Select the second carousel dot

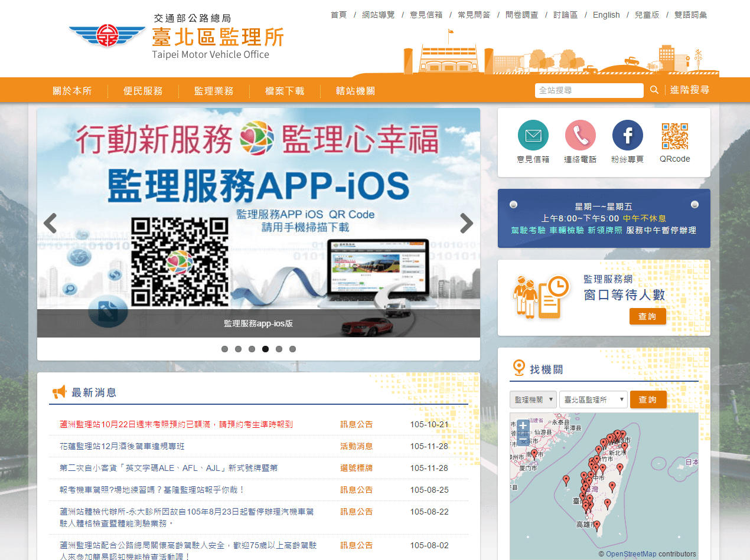(238, 349)
